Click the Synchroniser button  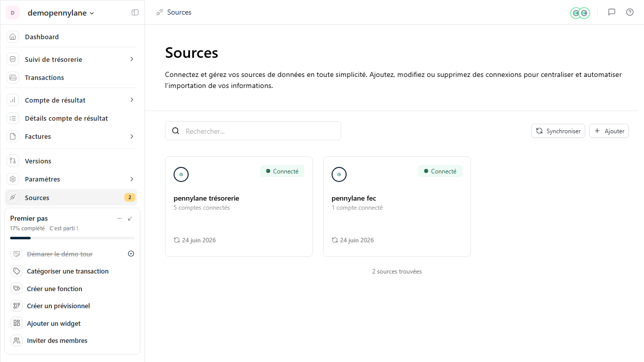558,131
